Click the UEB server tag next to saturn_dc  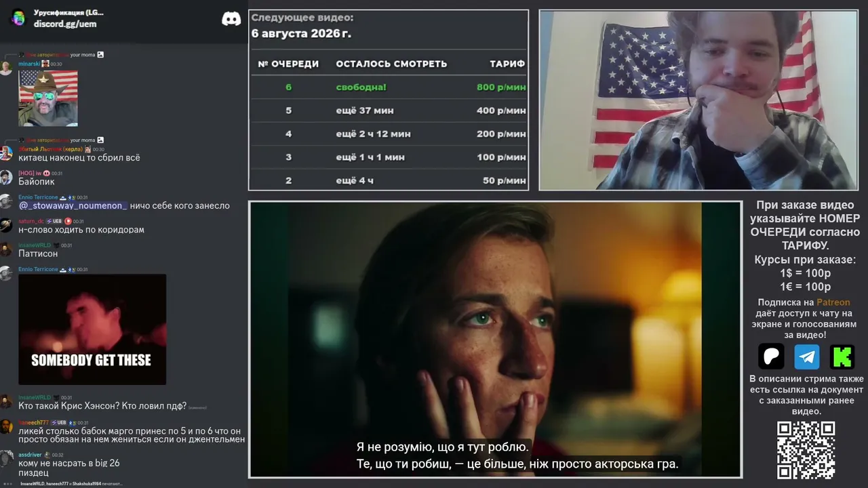click(x=54, y=221)
